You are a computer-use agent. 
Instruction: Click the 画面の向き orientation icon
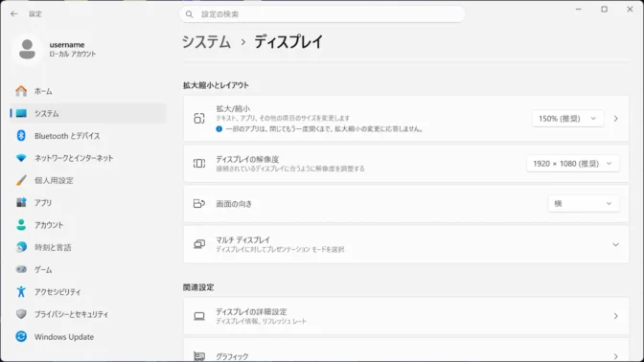point(199,204)
